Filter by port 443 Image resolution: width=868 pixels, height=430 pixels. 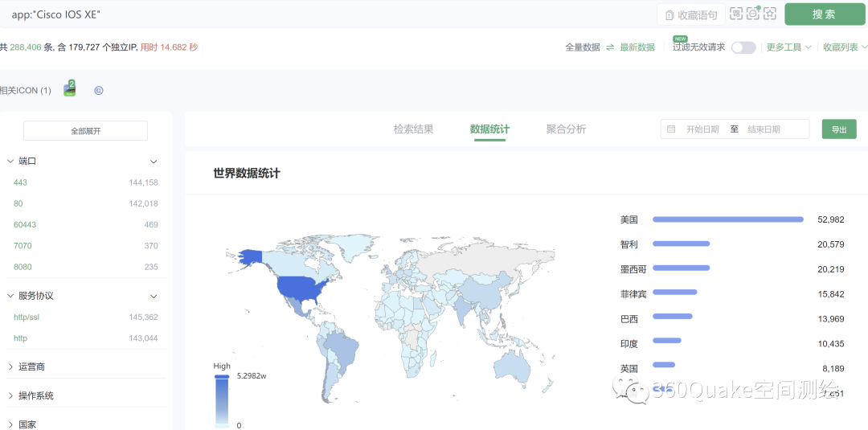20,182
